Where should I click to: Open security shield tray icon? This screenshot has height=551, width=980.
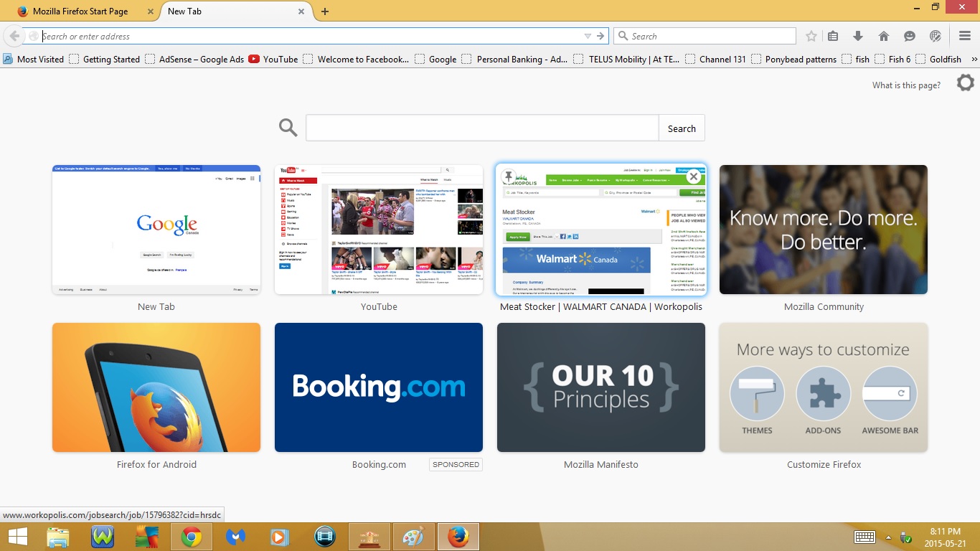tap(906, 537)
